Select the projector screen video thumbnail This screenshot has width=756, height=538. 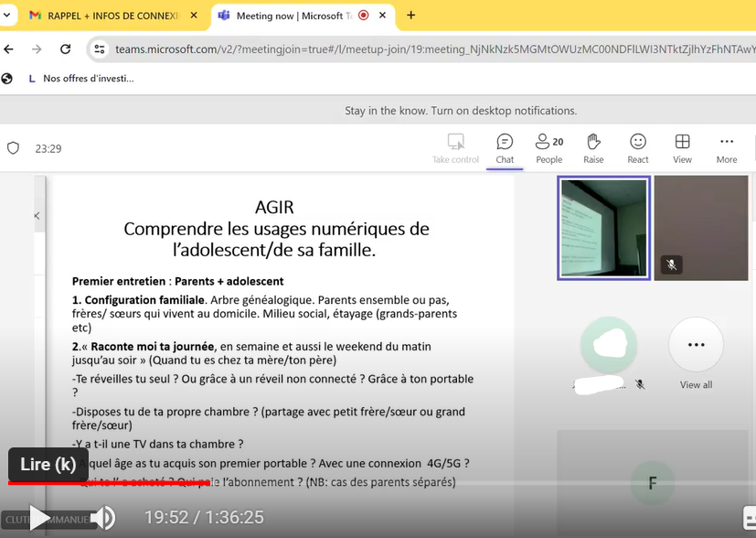[603, 227]
